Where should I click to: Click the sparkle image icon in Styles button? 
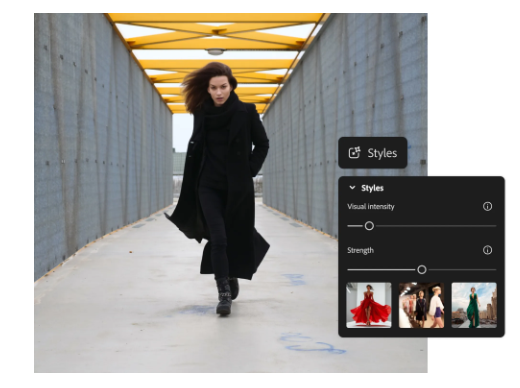pyautogui.click(x=354, y=152)
